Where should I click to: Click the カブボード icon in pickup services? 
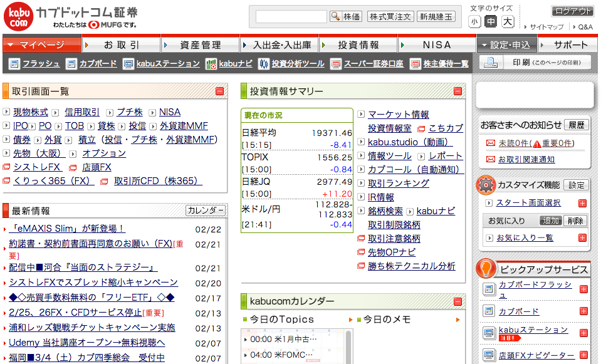[x=489, y=311]
